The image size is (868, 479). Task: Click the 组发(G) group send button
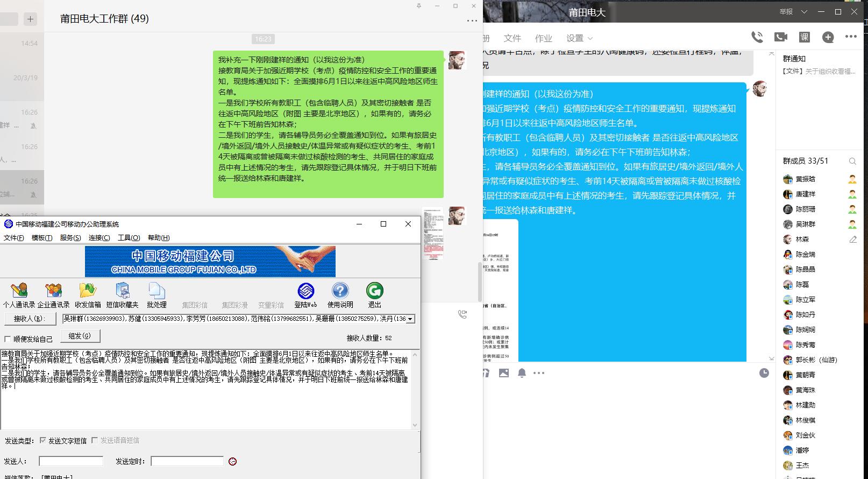point(80,336)
